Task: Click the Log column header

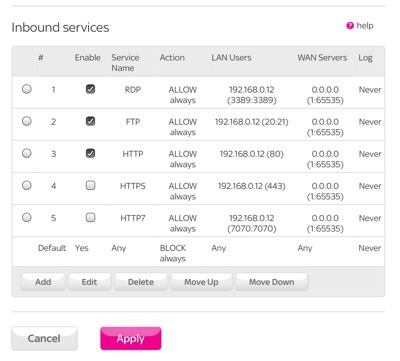Action: 365,58
